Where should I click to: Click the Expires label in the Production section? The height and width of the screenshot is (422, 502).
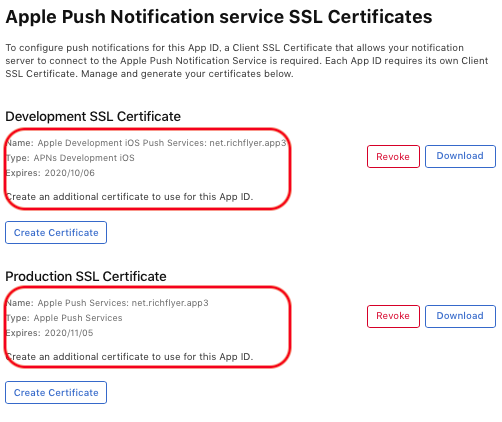tap(23, 333)
